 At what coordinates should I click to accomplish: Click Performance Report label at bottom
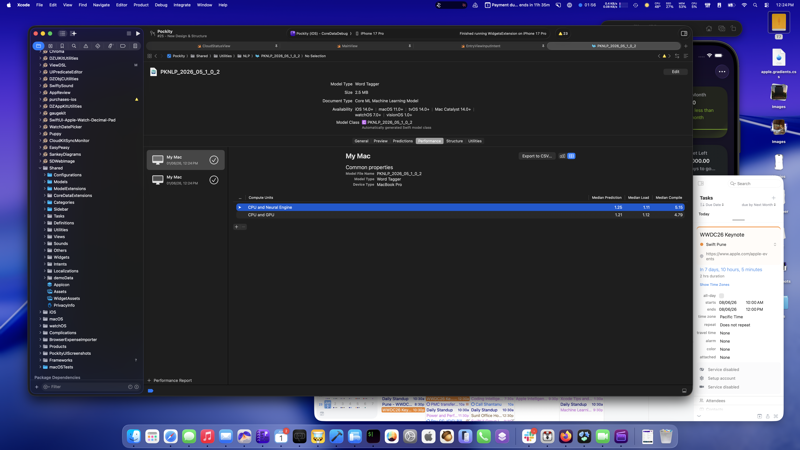172,381
